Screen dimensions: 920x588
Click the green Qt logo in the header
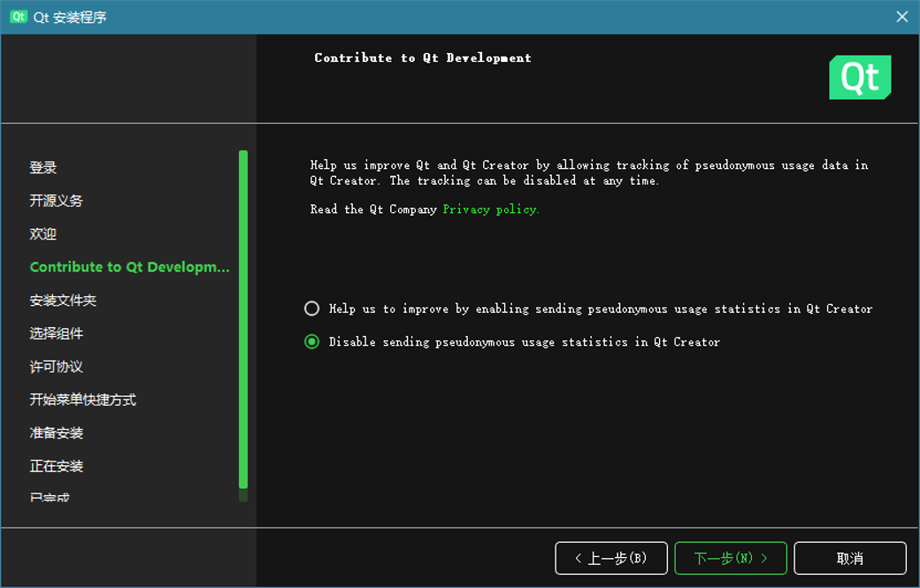tap(860, 78)
